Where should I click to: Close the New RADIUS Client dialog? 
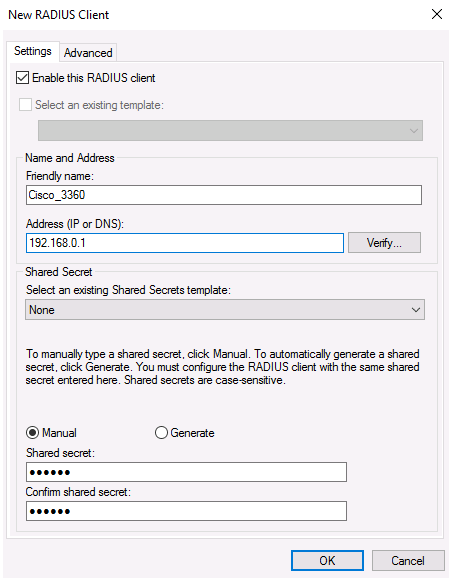[x=437, y=15]
